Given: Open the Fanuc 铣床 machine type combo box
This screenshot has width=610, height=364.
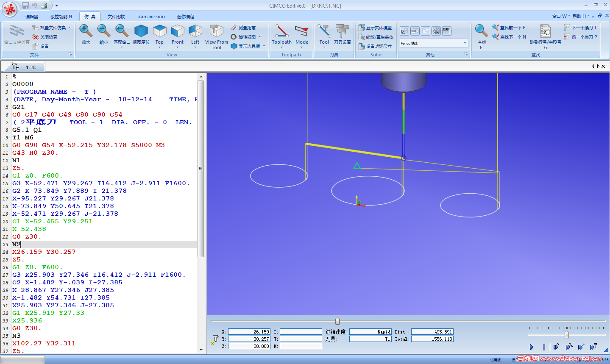Looking at the screenshot, I should tap(434, 43).
